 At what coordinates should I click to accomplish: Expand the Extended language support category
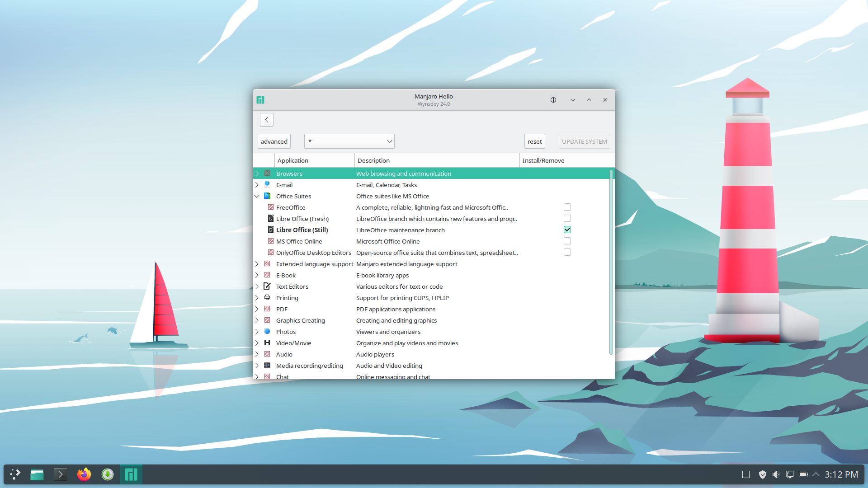(x=257, y=264)
